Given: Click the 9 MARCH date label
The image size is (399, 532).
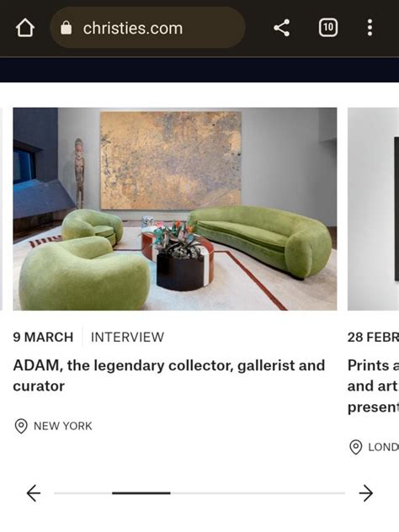Looking at the screenshot, I should point(43,337).
